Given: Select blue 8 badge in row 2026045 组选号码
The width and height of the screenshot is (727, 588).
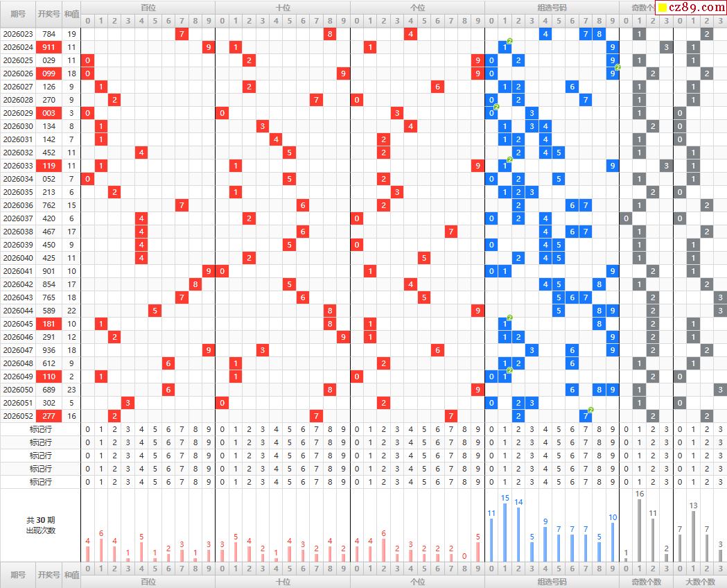Looking at the screenshot, I should point(599,324).
